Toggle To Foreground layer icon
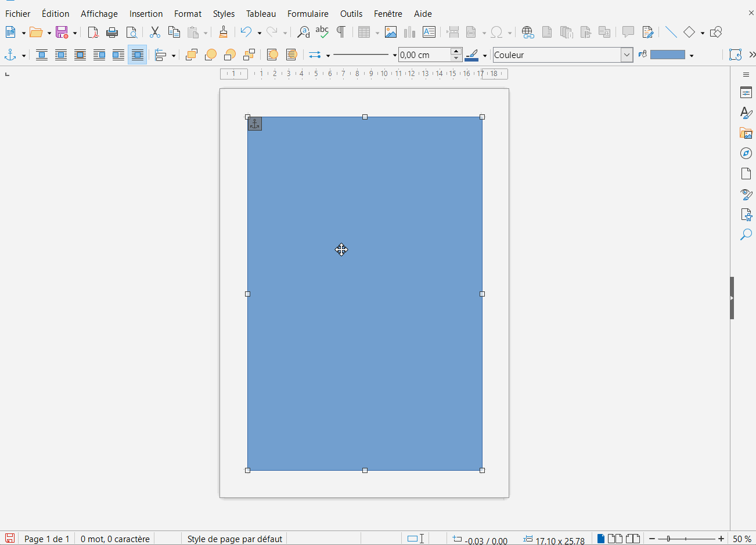Screen dimensions: 756x545 [x=272, y=55]
